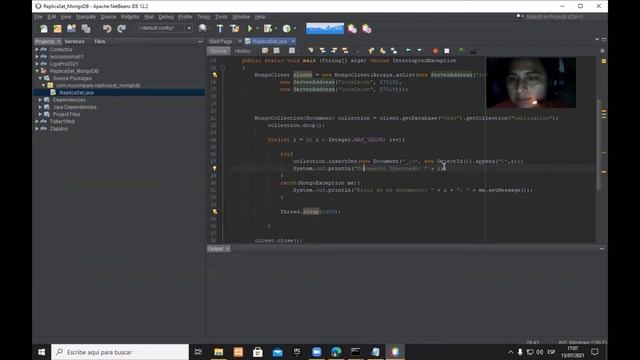Collapse the Source Packages node
This screenshot has width=640, height=360.
pyautogui.click(x=40, y=78)
